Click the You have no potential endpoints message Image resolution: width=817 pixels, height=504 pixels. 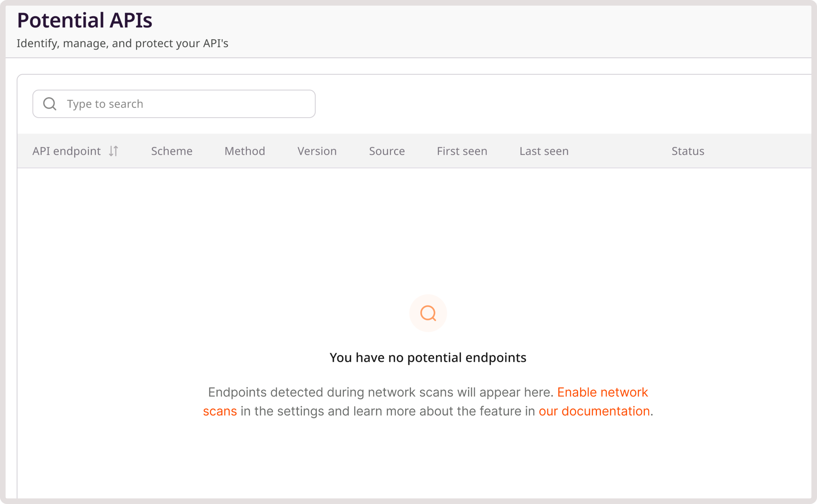click(x=428, y=357)
